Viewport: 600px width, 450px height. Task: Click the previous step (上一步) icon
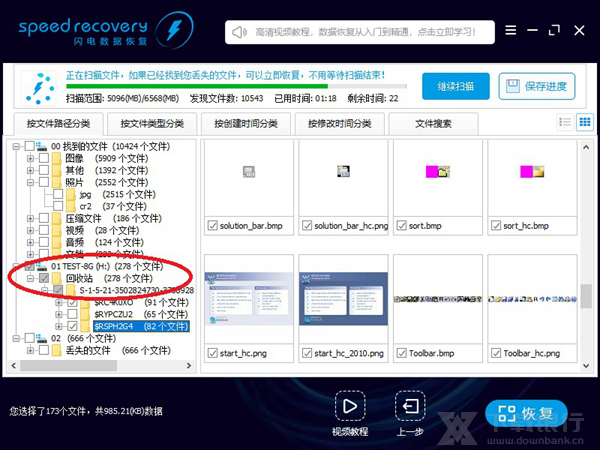pos(409,406)
